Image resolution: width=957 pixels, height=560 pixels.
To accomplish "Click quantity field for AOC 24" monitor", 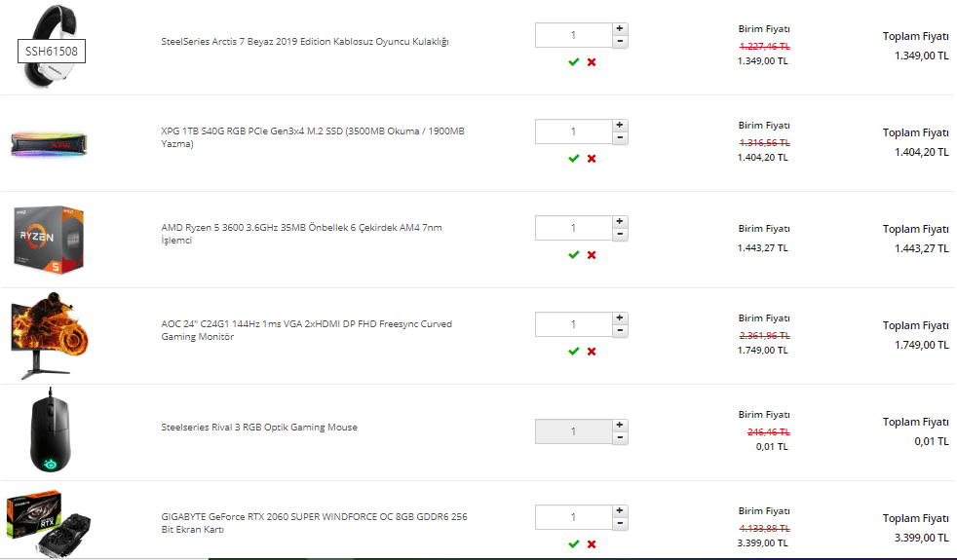I will click(x=574, y=324).
